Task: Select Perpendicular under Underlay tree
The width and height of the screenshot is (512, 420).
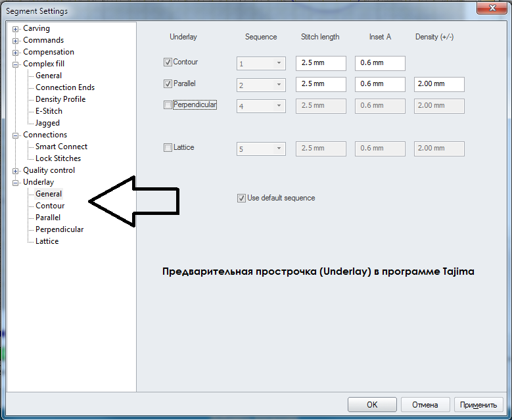Action: coord(59,229)
